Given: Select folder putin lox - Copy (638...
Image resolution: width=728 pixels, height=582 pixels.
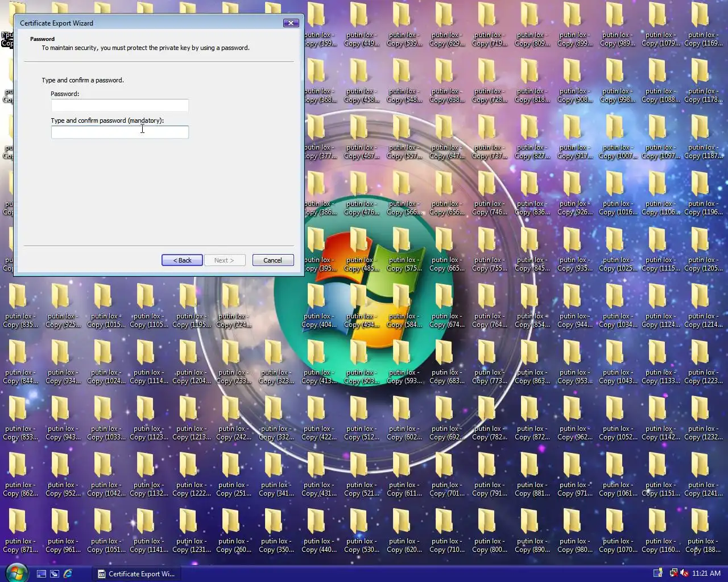Looking at the screenshot, I should [x=447, y=81].
